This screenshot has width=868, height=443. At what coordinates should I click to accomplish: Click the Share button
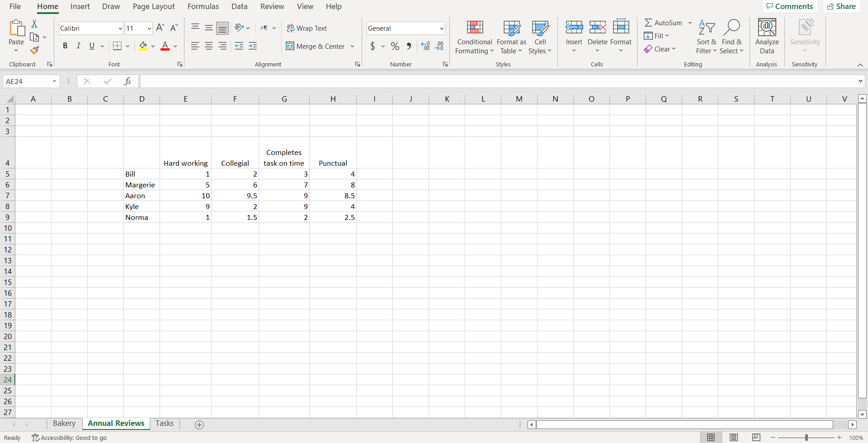pyautogui.click(x=842, y=6)
